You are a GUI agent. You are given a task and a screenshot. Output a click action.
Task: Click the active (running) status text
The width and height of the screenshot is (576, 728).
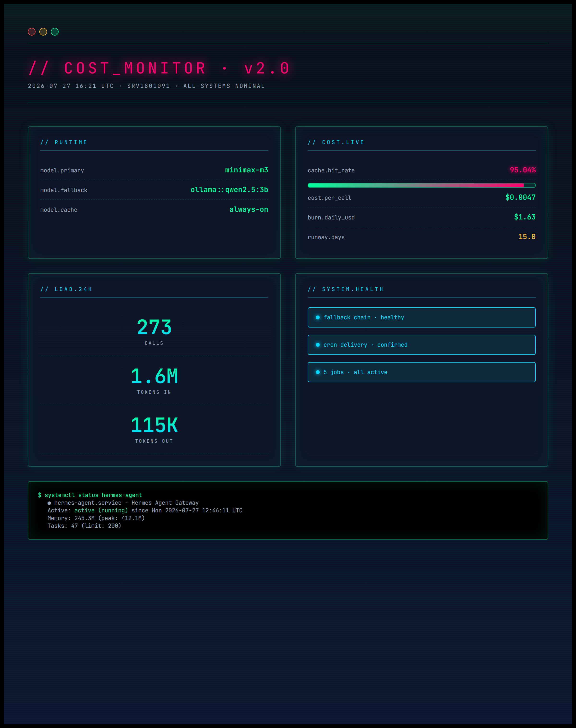pos(101,510)
